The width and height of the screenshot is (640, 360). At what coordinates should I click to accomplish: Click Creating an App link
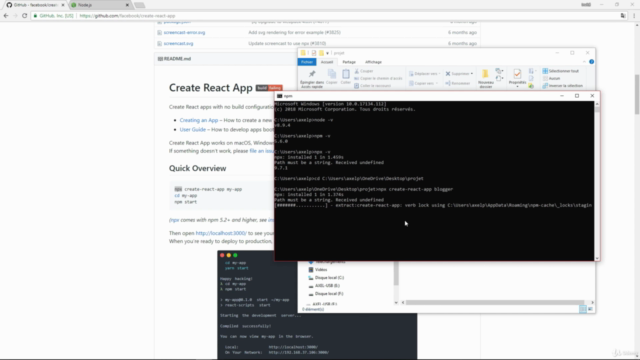pos(199,120)
